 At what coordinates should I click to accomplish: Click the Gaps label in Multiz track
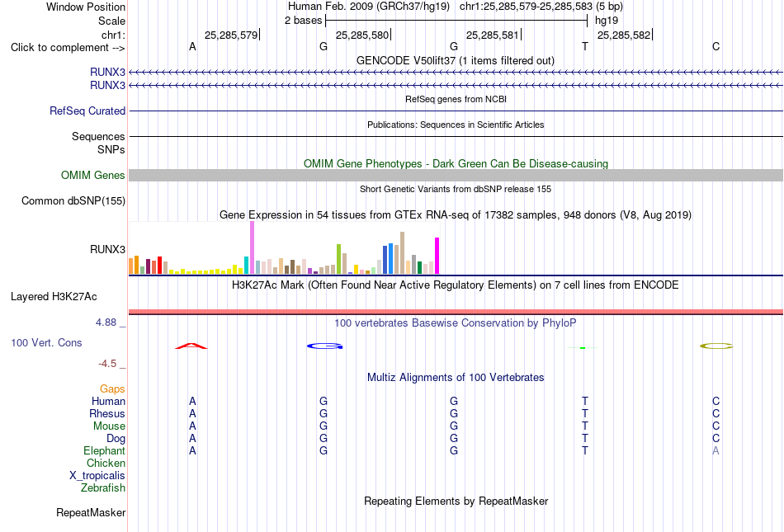[112, 388]
